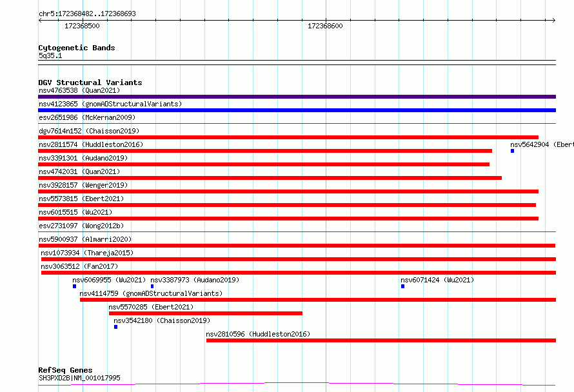Screen dimensions: 574x392
Task: Click the nsv3542180 (Chaisson2019) text label
Action: pos(162,320)
